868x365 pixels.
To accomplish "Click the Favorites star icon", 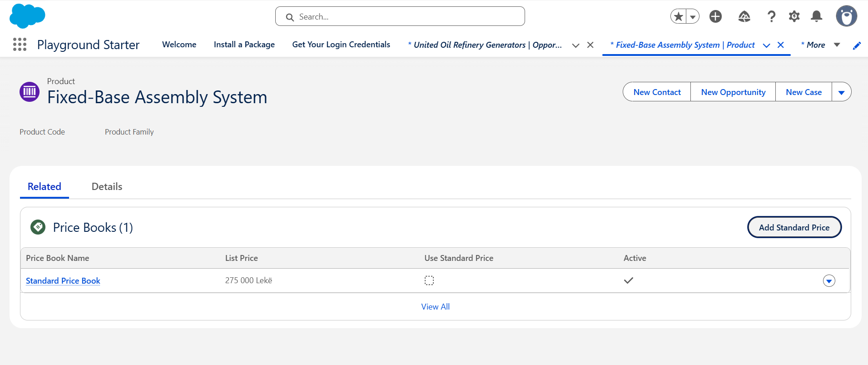I will (679, 16).
